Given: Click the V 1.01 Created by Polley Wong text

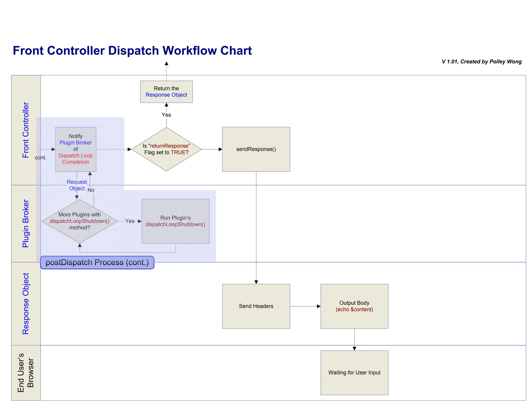Looking at the screenshot, I should tap(481, 62).
